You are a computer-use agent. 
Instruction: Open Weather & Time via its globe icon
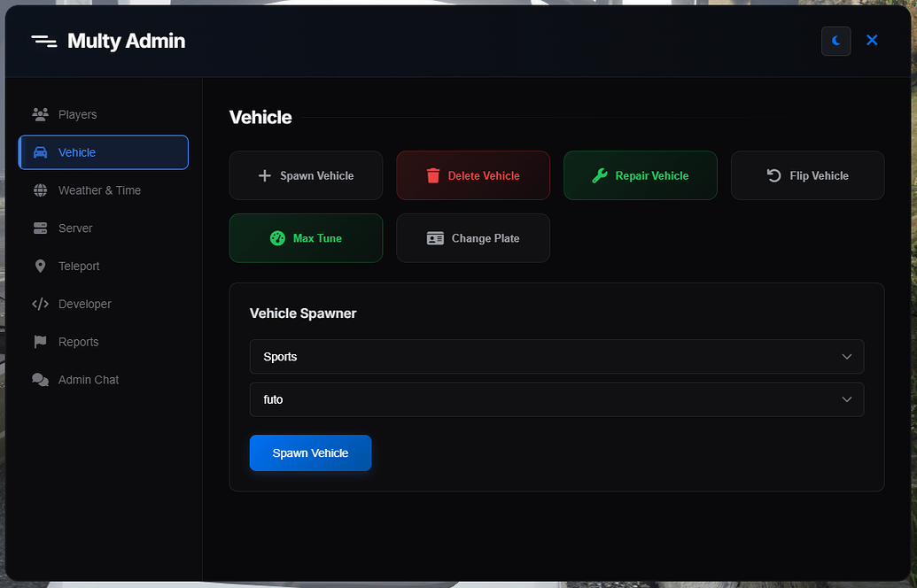40,190
